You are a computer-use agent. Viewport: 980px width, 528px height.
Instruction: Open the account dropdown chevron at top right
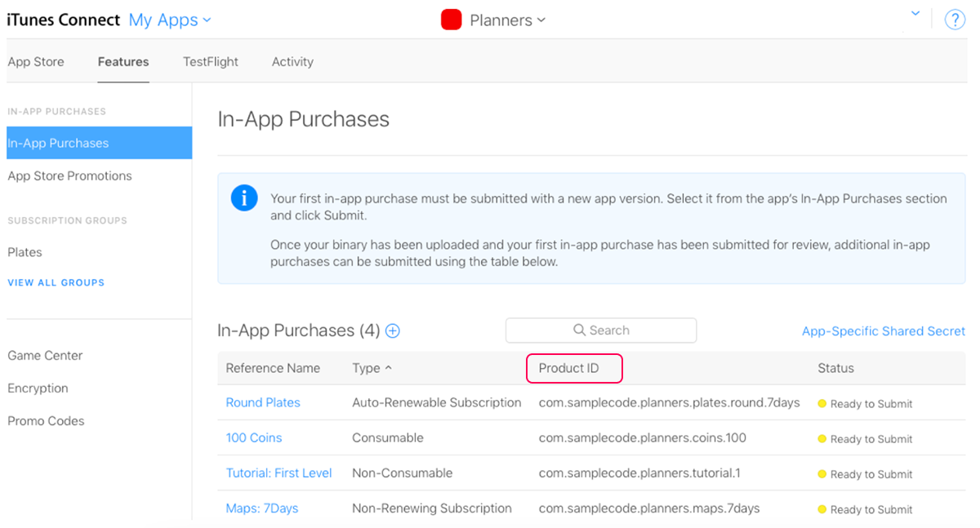(x=915, y=14)
